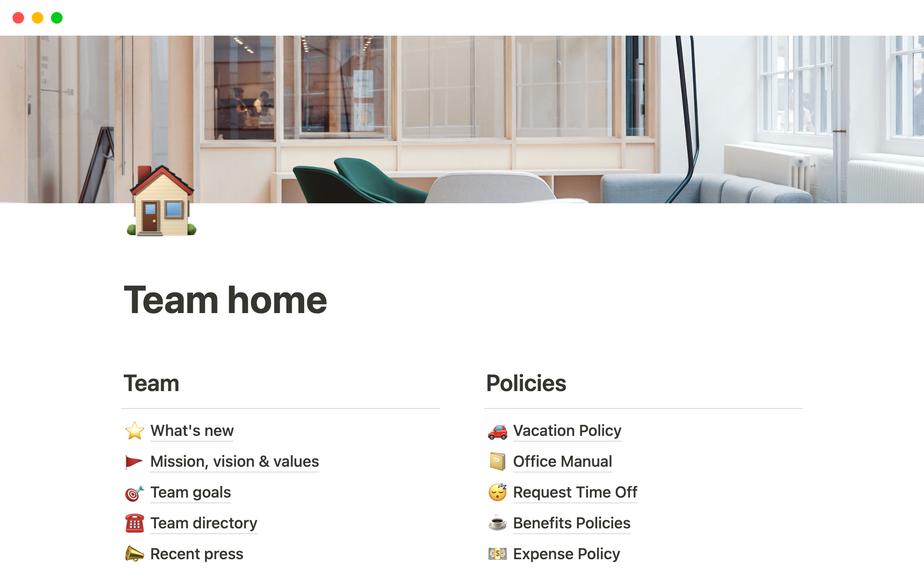Select the yellow minimize button
Viewport: 924px width, 578px height.
(x=37, y=18)
